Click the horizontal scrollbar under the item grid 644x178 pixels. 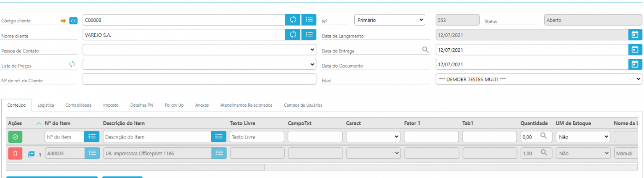135,167
